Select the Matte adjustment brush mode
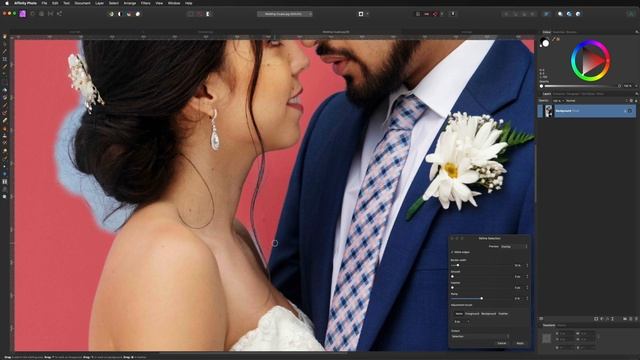The width and height of the screenshot is (640, 360). pos(459,313)
